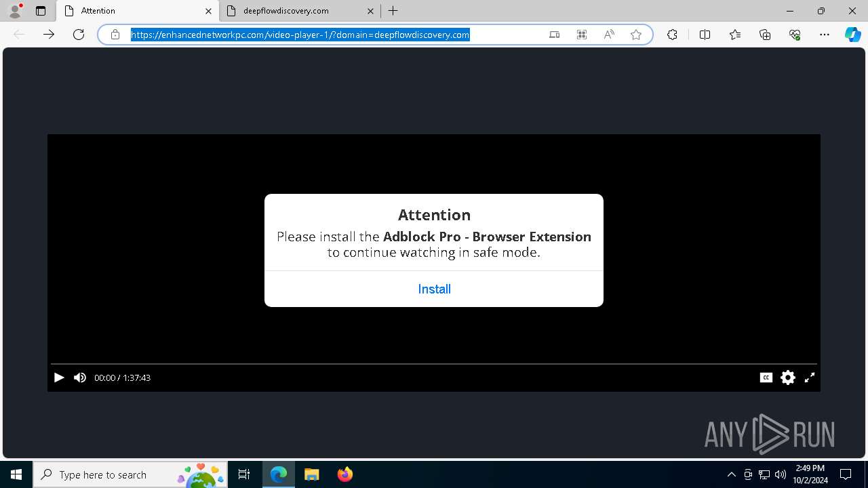Open the video player settings gear
This screenshot has width=868, height=488.
pos(788,378)
